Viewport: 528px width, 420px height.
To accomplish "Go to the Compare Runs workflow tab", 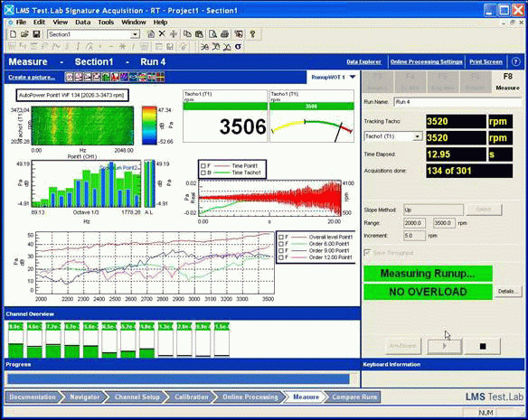I will tap(354, 397).
